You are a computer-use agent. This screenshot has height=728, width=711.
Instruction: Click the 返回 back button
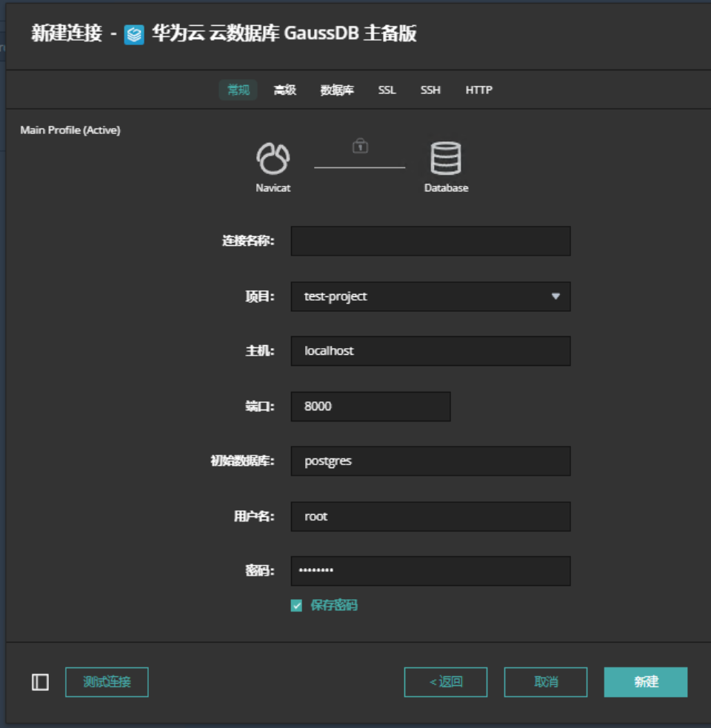[446, 682]
